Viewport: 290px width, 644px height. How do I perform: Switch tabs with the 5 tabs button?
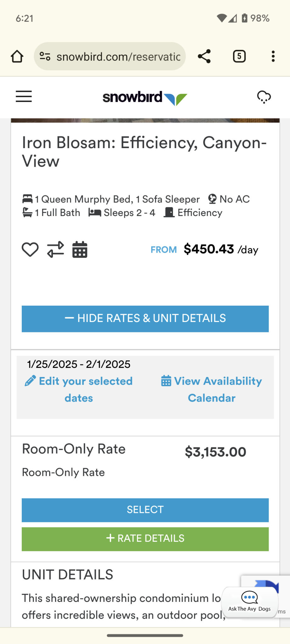point(239,57)
